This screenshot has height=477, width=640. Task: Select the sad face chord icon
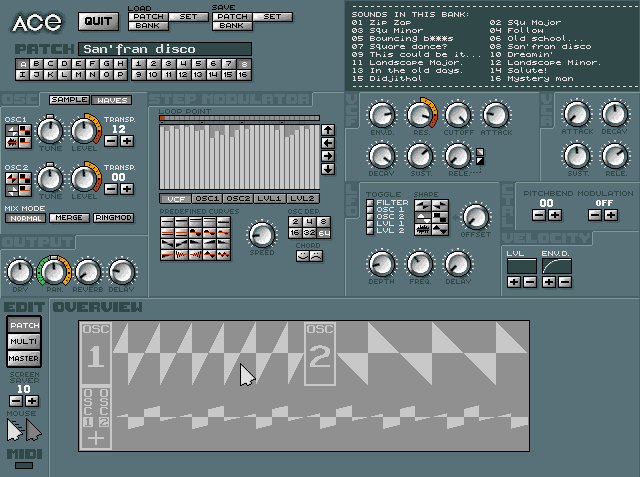pyautogui.click(x=317, y=256)
